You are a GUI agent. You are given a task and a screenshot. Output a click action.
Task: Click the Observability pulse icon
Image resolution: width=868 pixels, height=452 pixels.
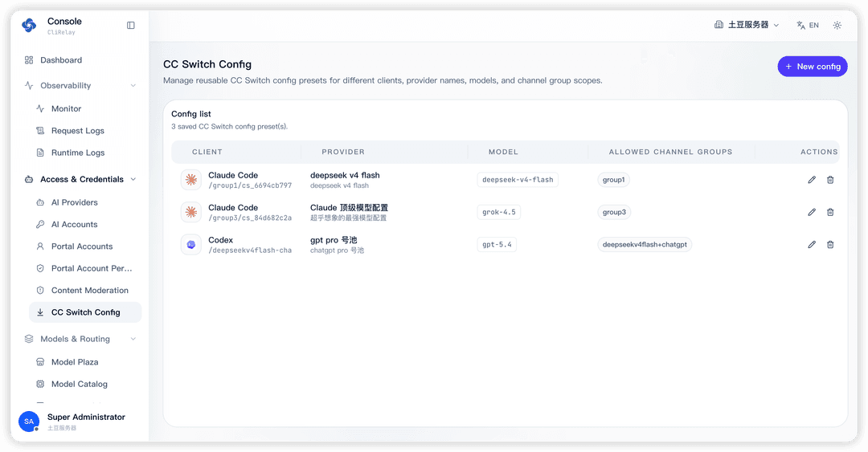29,85
